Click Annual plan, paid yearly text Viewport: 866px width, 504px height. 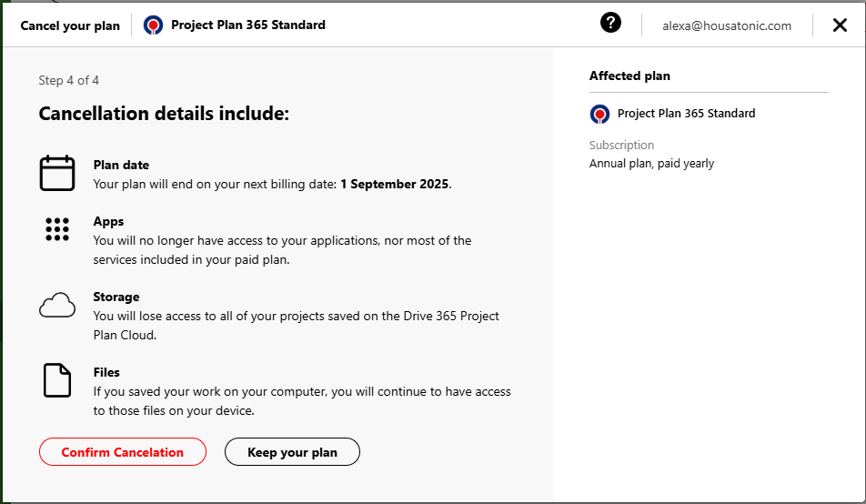(651, 164)
